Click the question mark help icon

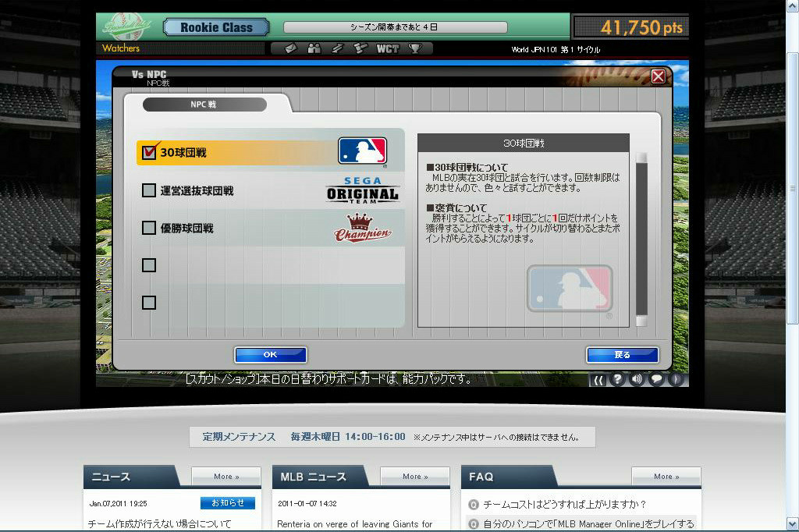tap(617, 379)
